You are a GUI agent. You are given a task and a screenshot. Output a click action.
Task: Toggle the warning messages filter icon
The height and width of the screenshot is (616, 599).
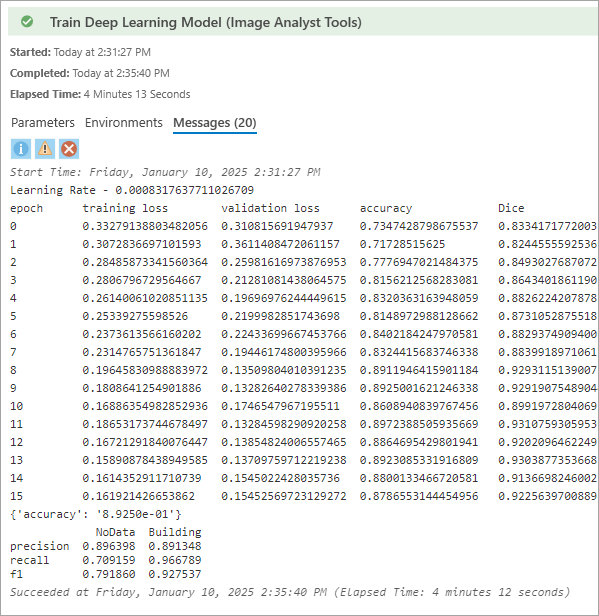click(x=45, y=149)
